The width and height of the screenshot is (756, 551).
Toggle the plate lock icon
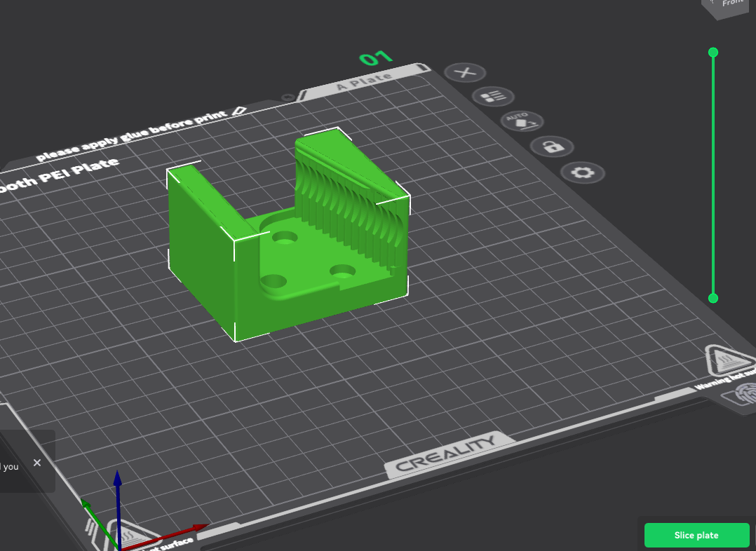pos(552,147)
